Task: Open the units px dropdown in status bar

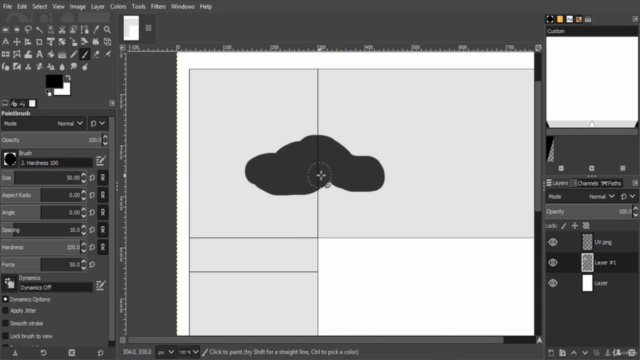Action: coord(166,352)
